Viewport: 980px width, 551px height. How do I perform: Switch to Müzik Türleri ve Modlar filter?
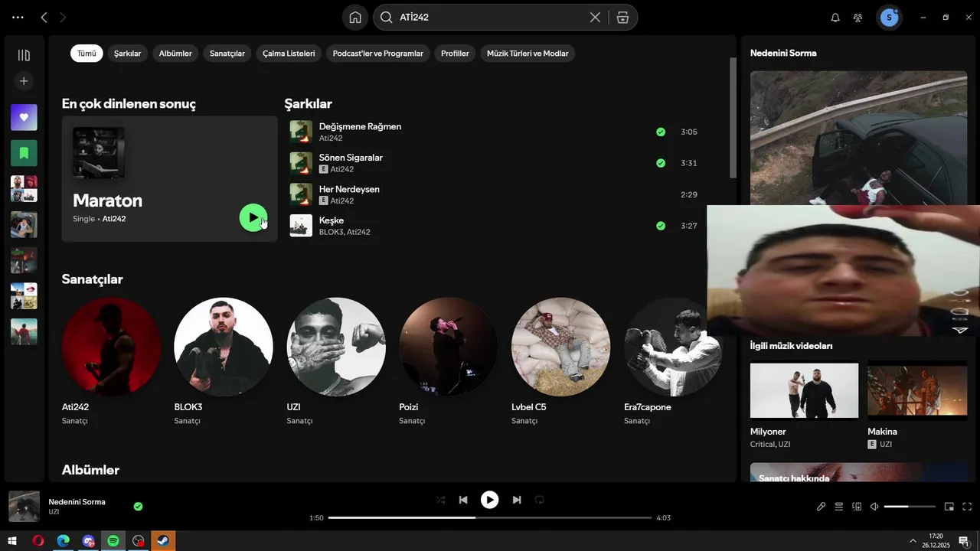(528, 54)
